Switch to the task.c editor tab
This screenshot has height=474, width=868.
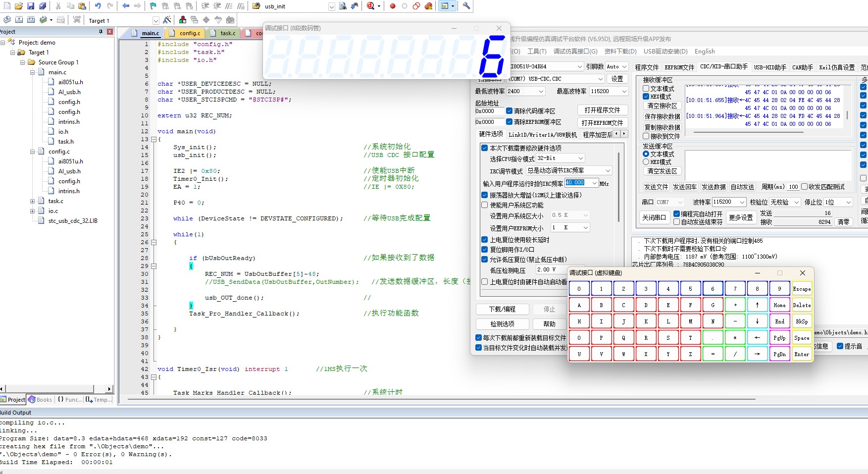point(224,33)
